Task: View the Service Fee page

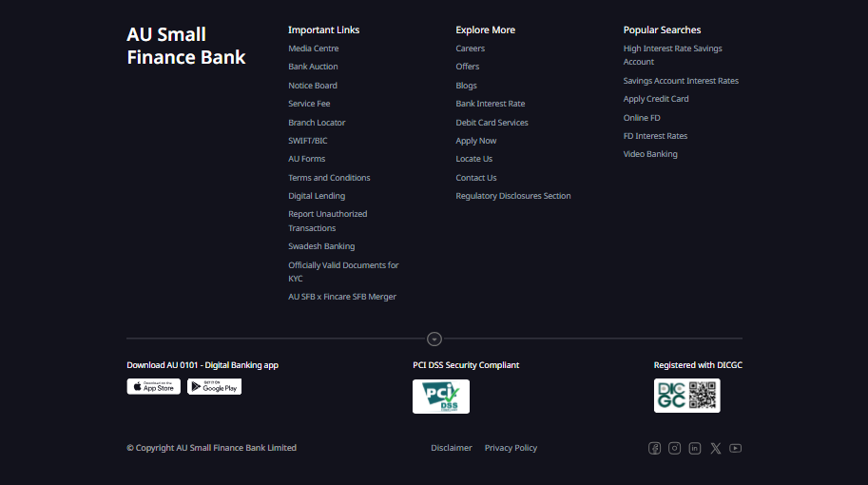Action: tap(309, 104)
